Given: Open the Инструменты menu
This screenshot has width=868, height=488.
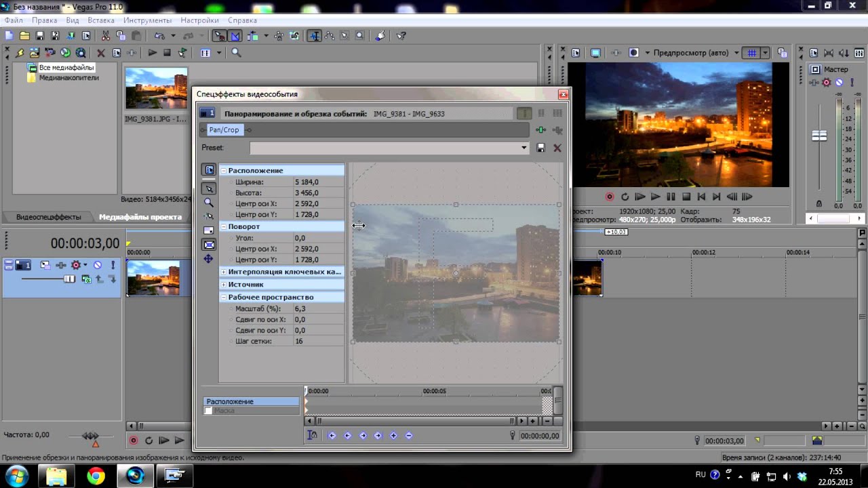Looking at the screenshot, I should click(148, 20).
